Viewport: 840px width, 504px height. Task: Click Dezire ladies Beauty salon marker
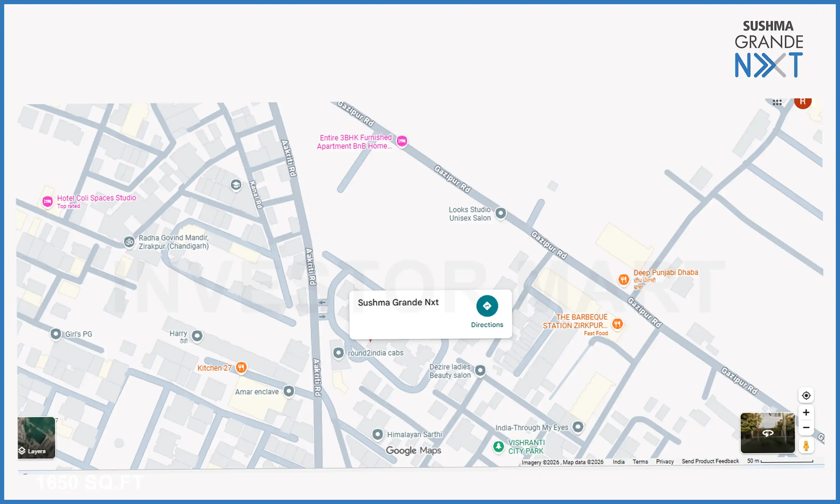click(x=480, y=370)
